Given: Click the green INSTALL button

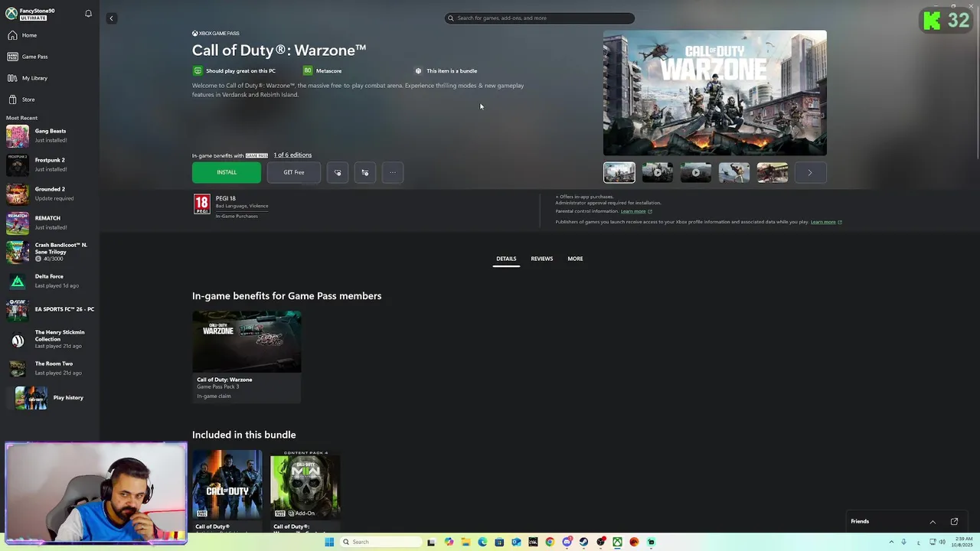Looking at the screenshot, I should [x=227, y=172].
